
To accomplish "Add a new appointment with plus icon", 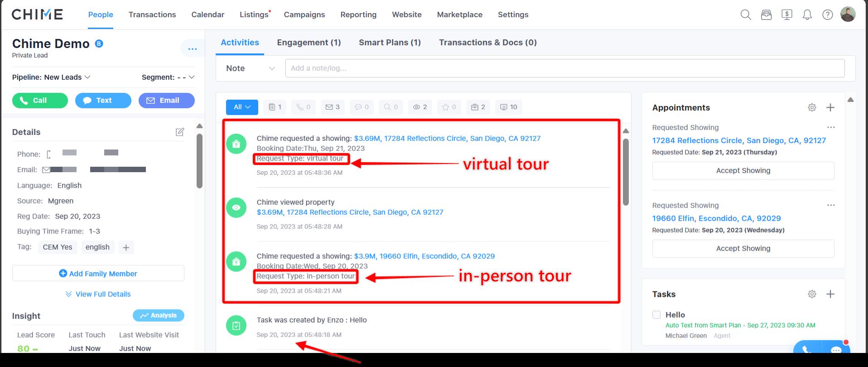I will tap(830, 107).
